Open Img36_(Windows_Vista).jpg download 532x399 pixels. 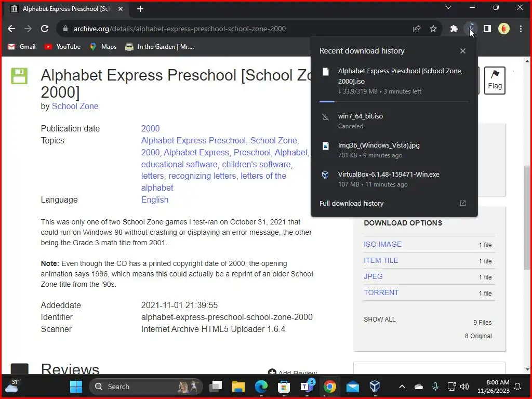(x=394, y=150)
